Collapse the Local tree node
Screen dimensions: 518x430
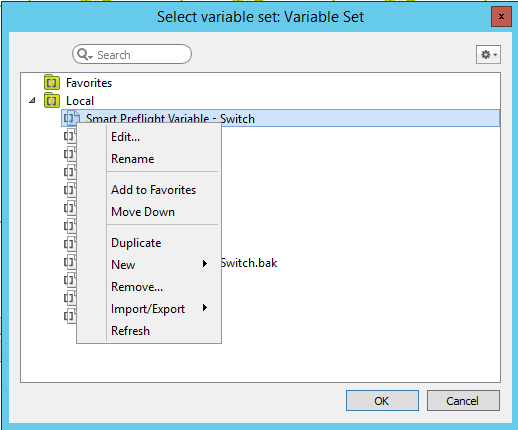32,100
